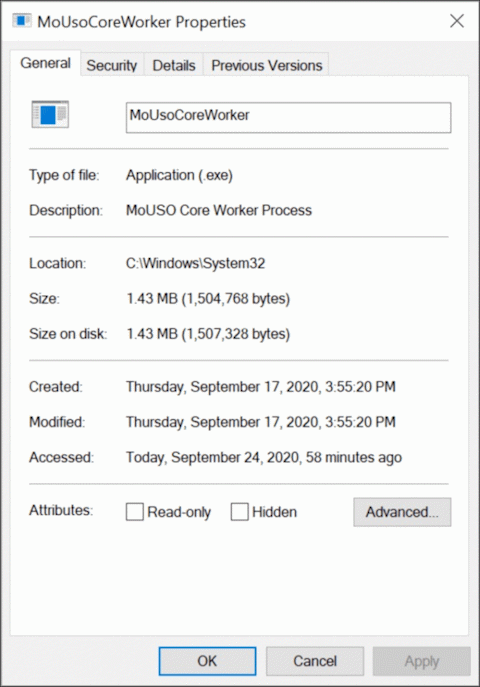Confirm with the OK button
This screenshot has height=687, width=480.
click(x=207, y=661)
